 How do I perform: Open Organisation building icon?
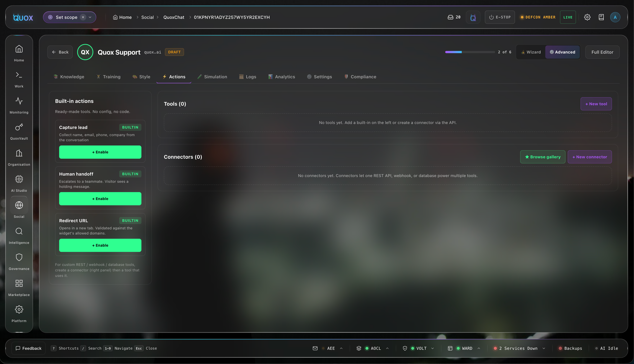19,157
